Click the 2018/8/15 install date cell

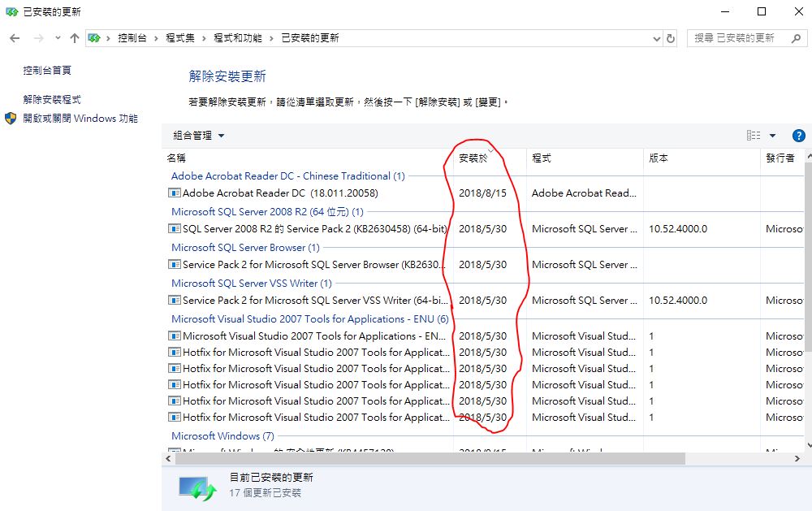(x=482, y=193)
